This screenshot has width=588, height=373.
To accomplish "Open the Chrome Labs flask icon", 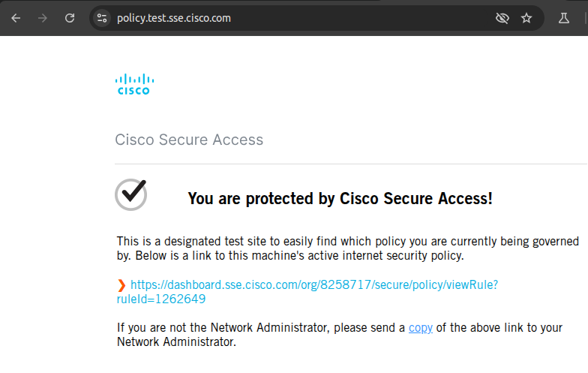I will [x=565, y=18].
